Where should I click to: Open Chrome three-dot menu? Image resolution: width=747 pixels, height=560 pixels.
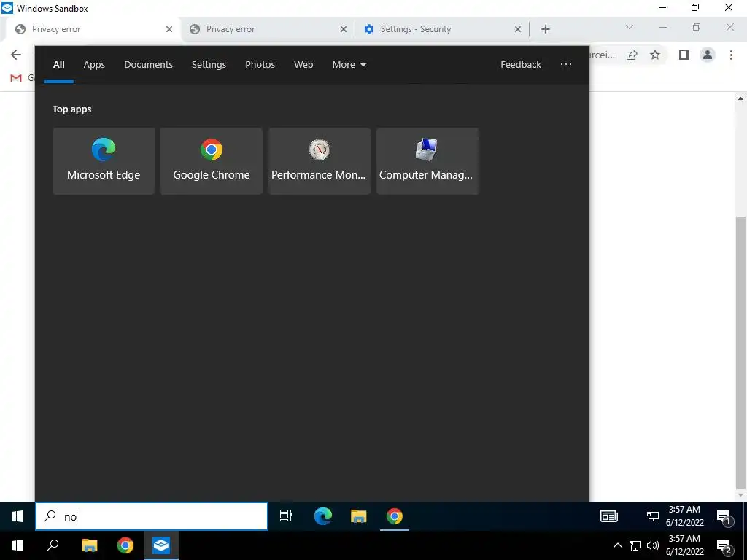pyautogui.click(x=731, y=55)
